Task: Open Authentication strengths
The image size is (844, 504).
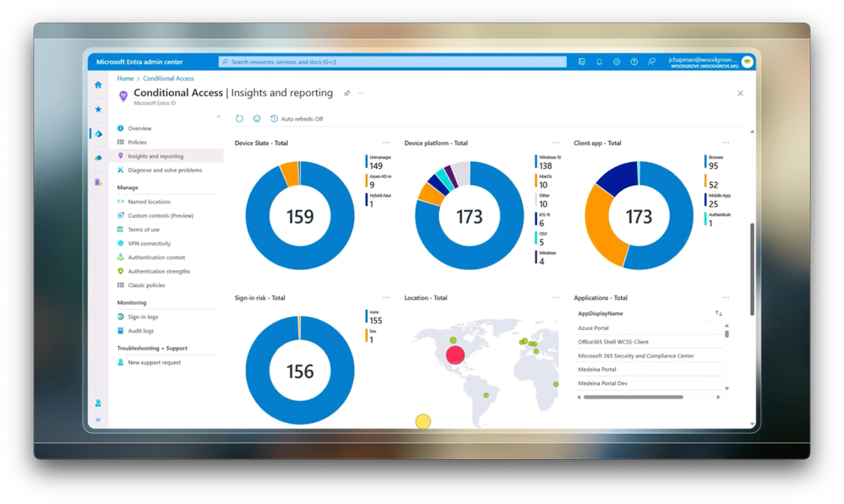Action: click(159, 272)
